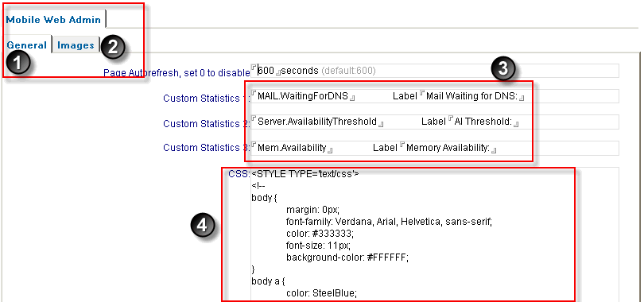Click the numbered callout marker 4
Viewport: 644px width, 302px height.
click(202, 225)
